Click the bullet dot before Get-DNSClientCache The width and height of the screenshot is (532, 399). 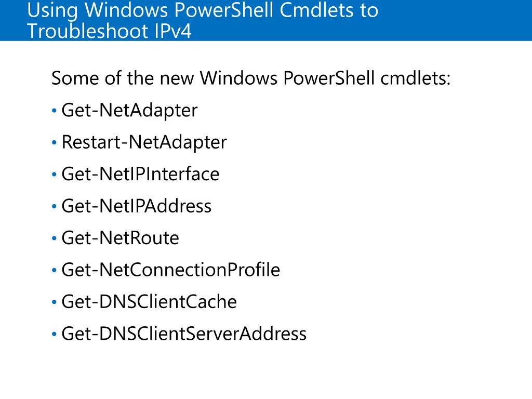click(55, 303)
